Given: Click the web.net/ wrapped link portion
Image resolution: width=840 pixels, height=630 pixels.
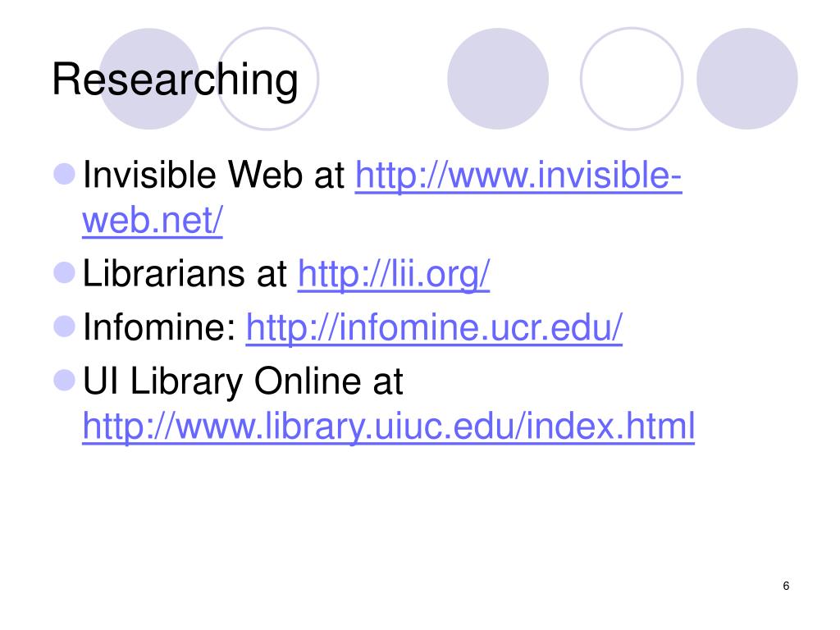Looking at the screenshot, I should coord(152,221).
